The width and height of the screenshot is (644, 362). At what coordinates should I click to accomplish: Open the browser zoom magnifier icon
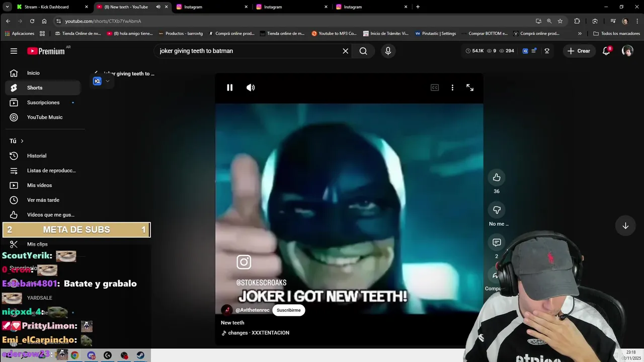[549, 21]
